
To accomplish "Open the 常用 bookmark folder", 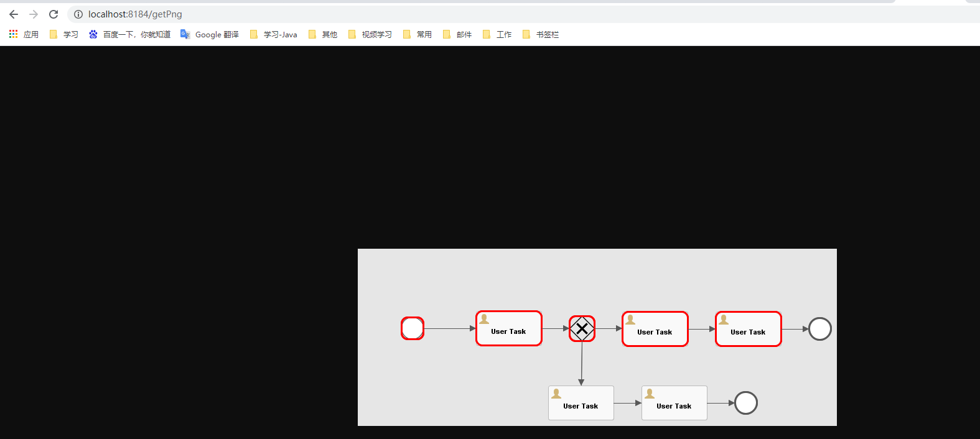I will (x=418, y=34).
